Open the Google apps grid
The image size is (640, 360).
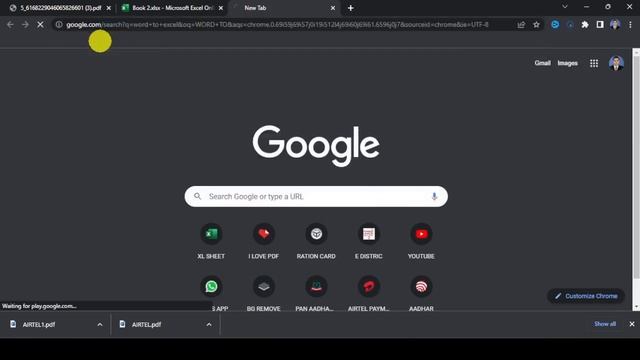click(x=594, y=63)
